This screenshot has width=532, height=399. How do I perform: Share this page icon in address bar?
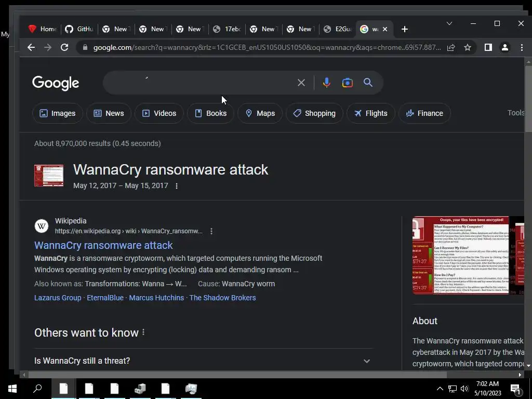(x=451, y=47)
